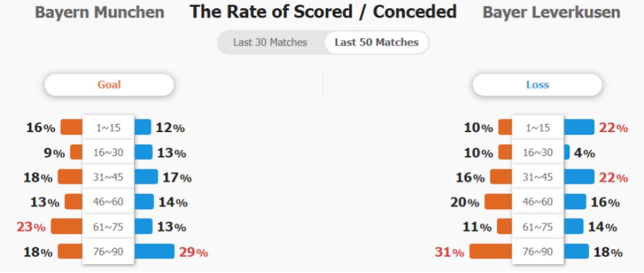Click The Rate of Scored / Conceded heading
The image size is (644, 273).
click(x=323, y=12)
